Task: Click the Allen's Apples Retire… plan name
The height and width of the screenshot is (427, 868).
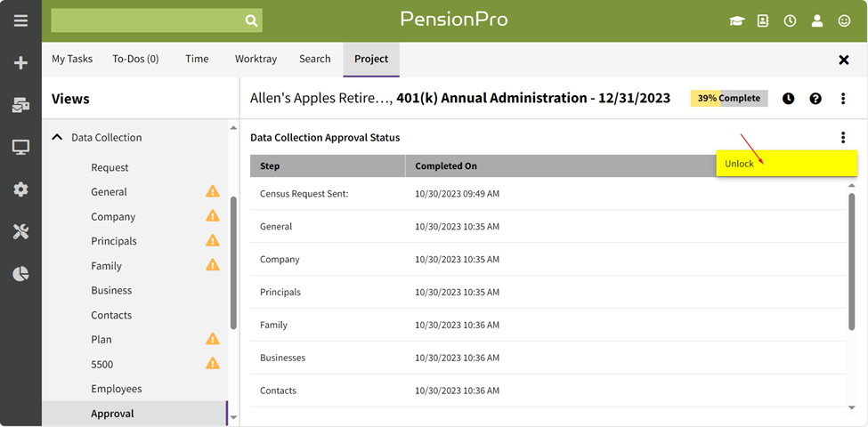Action: pos(321,99)
